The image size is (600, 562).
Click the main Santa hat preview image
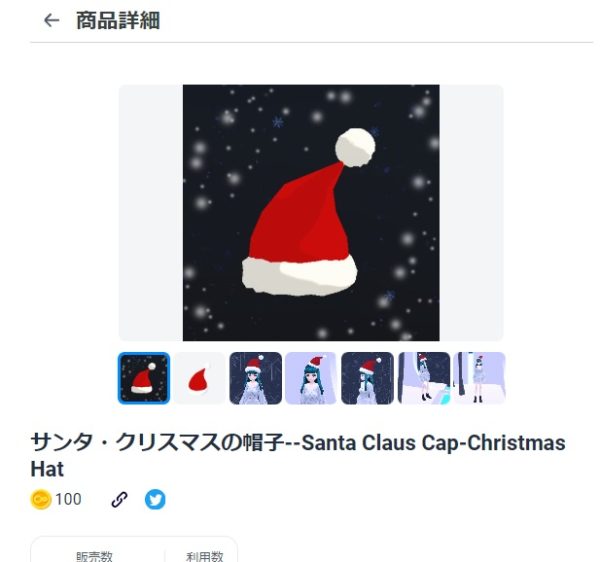click(x=311, y=213)
